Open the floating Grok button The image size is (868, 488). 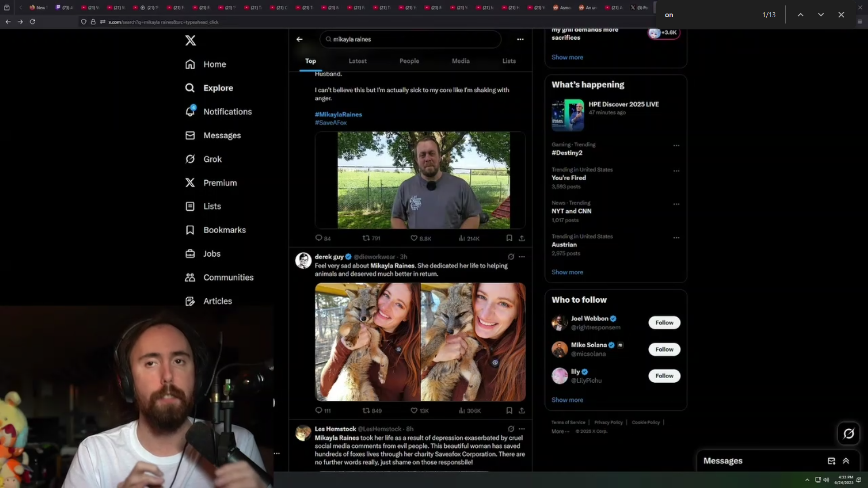pyautogui.click(x=849, y=434)
